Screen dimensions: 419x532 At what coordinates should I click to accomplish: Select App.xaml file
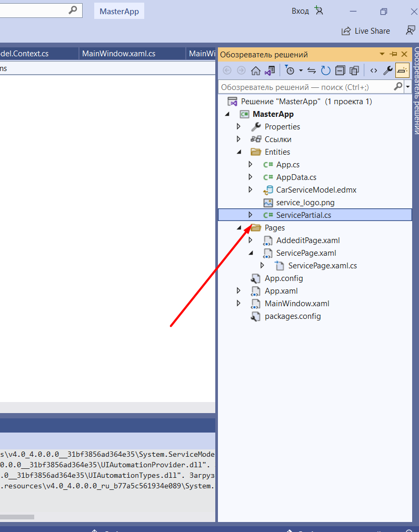281,291
